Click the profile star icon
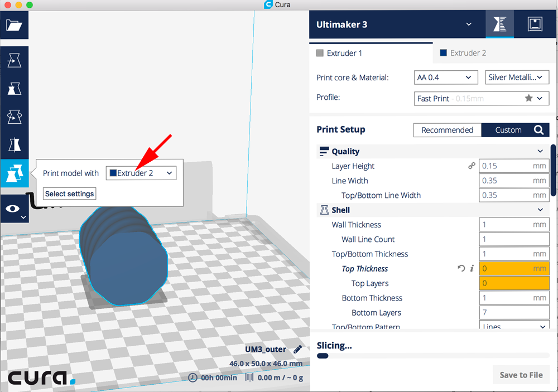Viewport: 558px width, 392px height. (528, 98)
